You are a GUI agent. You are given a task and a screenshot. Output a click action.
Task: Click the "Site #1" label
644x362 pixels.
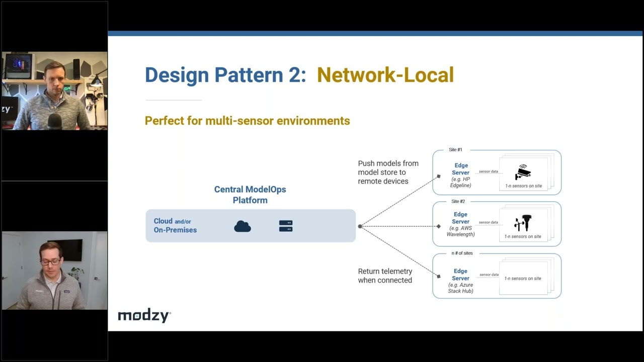[455, 150]
